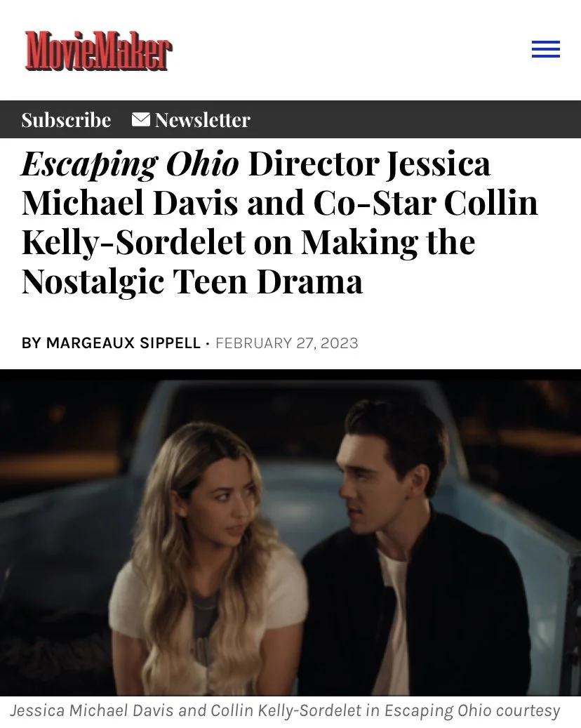Click 'Co-Star Collin' headline text
Screen dimensions: 581x728
pyautogui.click(x=426, y=204)
